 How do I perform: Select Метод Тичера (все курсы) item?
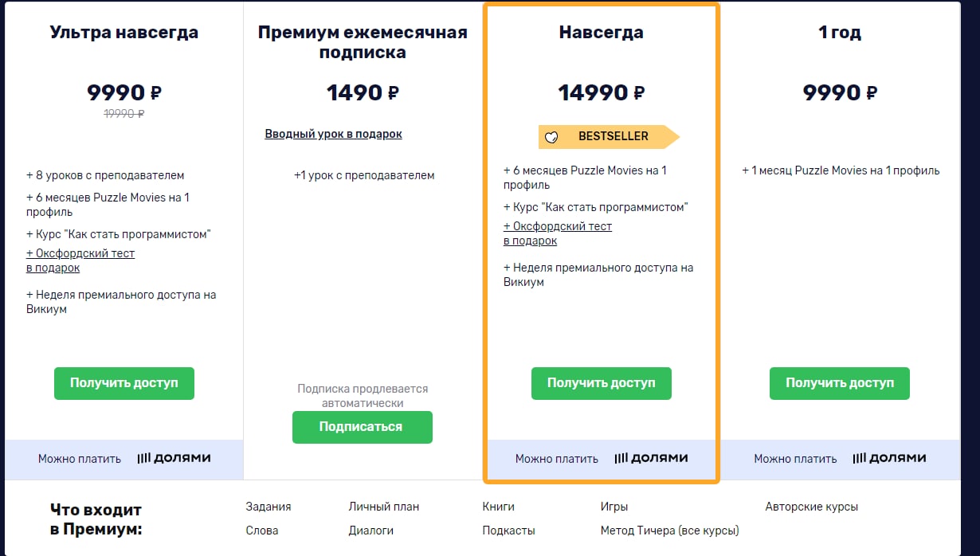(670, 531)
